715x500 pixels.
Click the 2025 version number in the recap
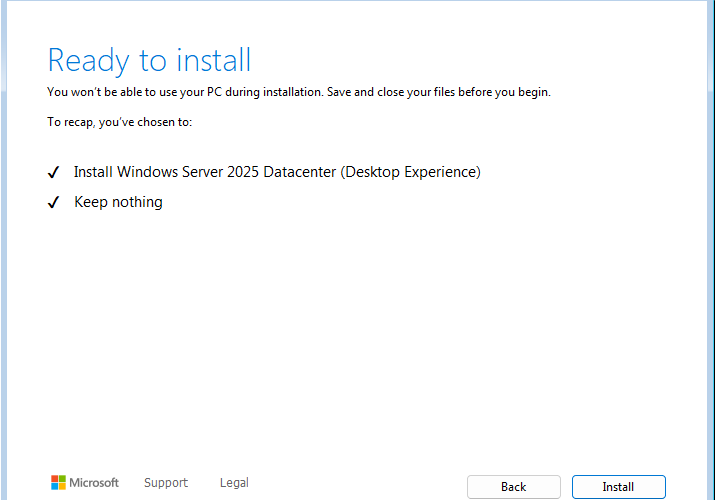click(x=243, y=172)
